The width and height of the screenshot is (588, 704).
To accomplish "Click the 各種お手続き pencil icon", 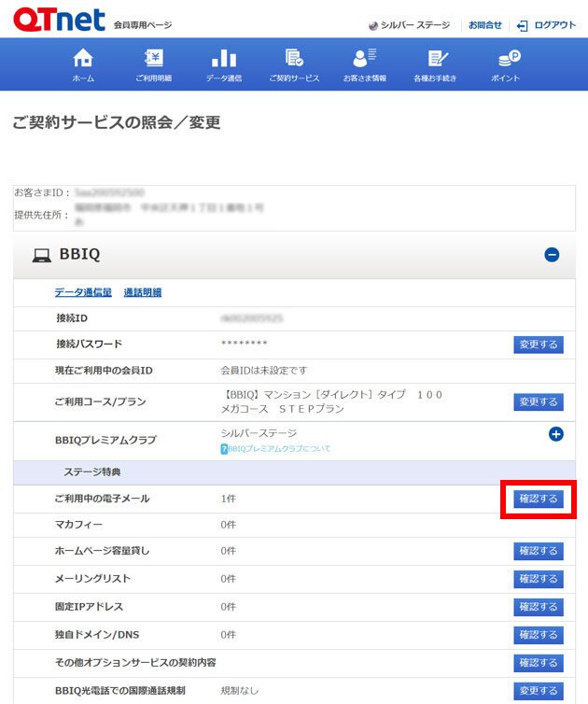I will (x=435, y=59).
